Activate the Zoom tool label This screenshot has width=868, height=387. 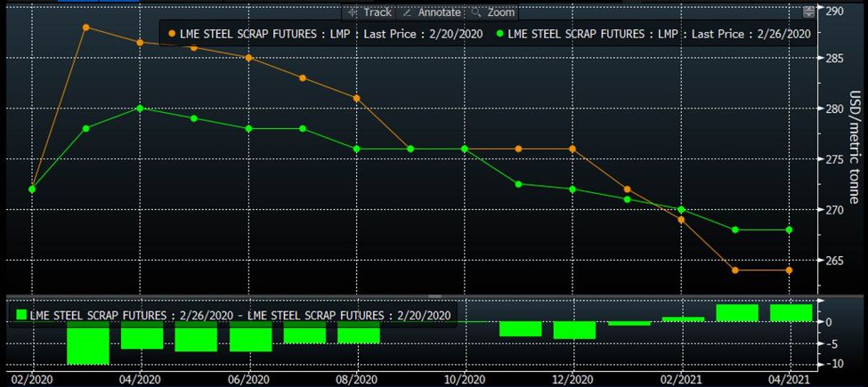[x=500, y=12]
